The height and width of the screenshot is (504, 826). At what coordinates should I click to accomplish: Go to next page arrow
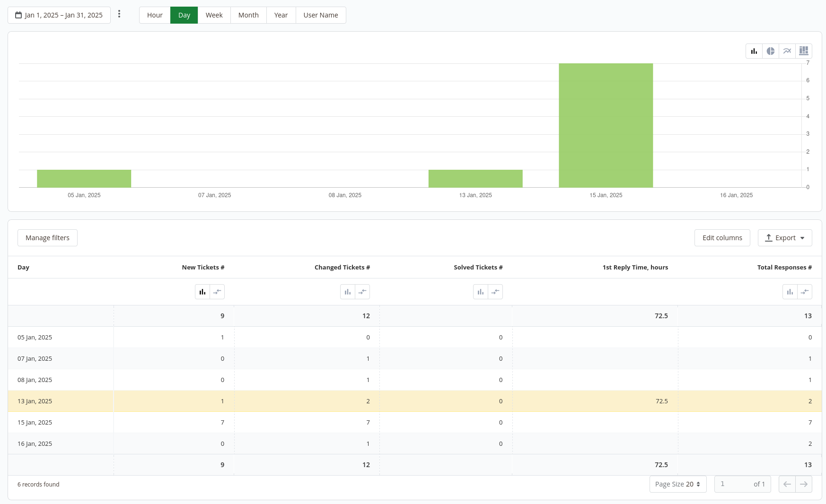point(804,484)
